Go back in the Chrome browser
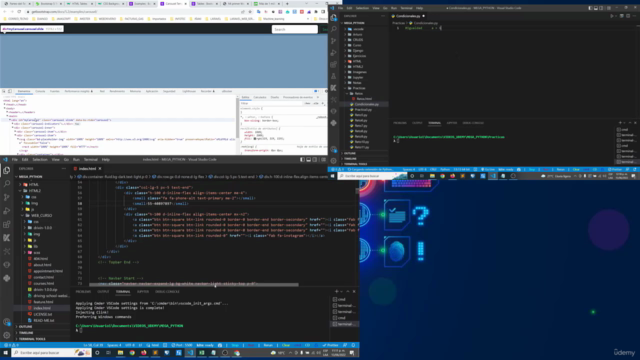This screenshot has height=360, width=640. (x=5, y=12)
